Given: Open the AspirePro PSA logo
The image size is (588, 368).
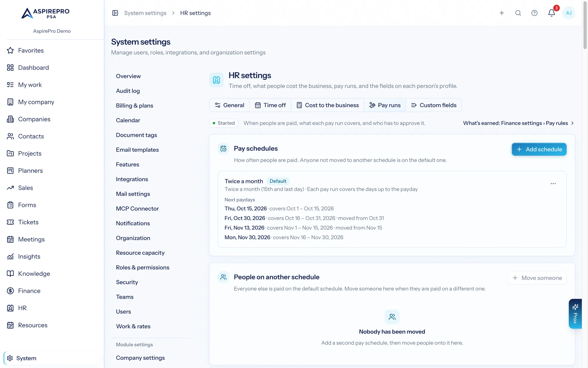Looking at the screenshot, I should pyautogui.click(x=45, y=13).
